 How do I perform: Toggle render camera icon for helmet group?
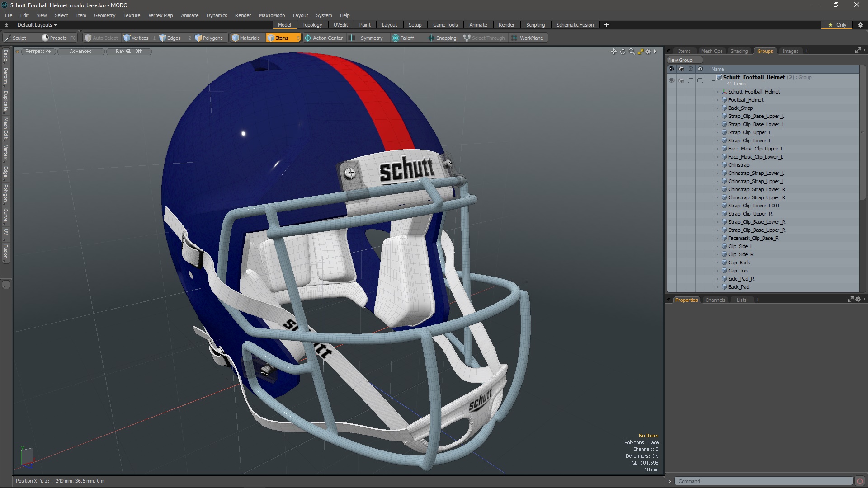click(x=681, y=80)
